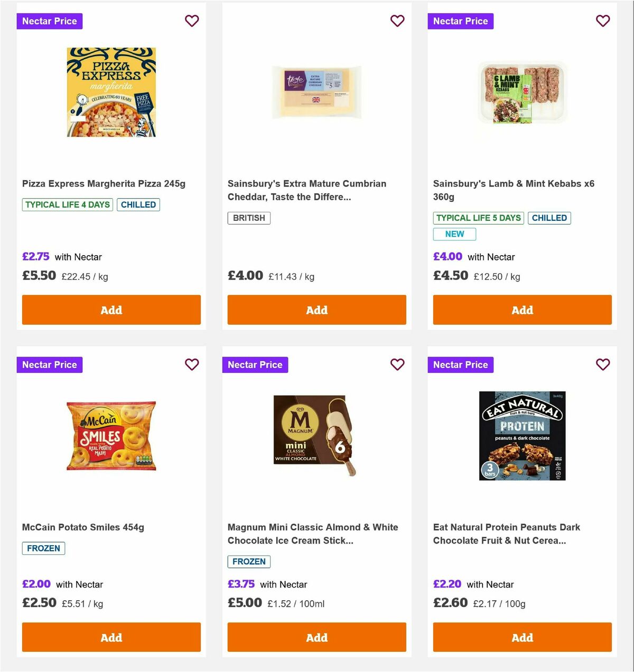Click Nectar Price badge on Eat Natural bars
This screenshot has height=672, width=634.
[460, 365]
